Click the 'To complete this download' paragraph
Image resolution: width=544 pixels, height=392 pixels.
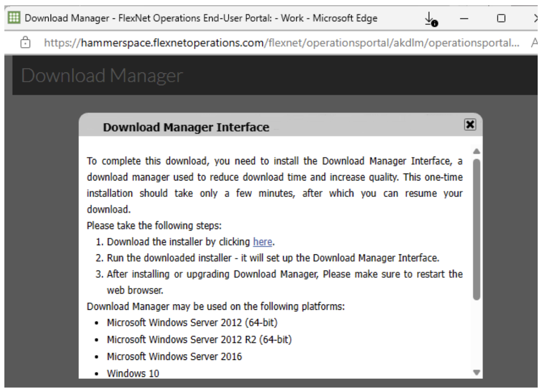pyautogui.click(x=274, y=185)
